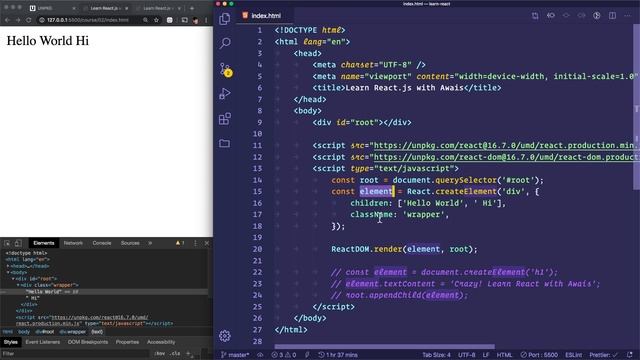Click the first editor title toolbar icon

[535, 16]
